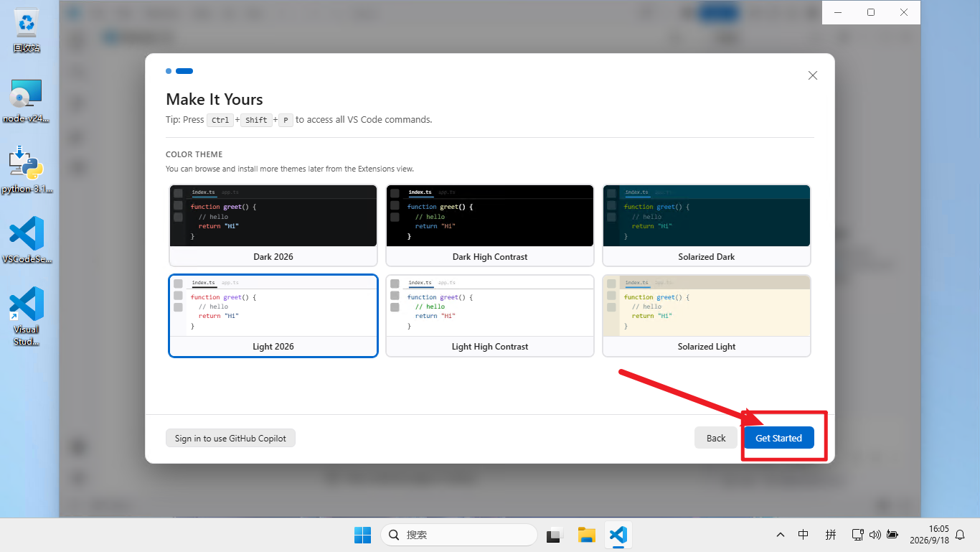
Task: Click the battery icon in system tray
Action: [892, 535]
